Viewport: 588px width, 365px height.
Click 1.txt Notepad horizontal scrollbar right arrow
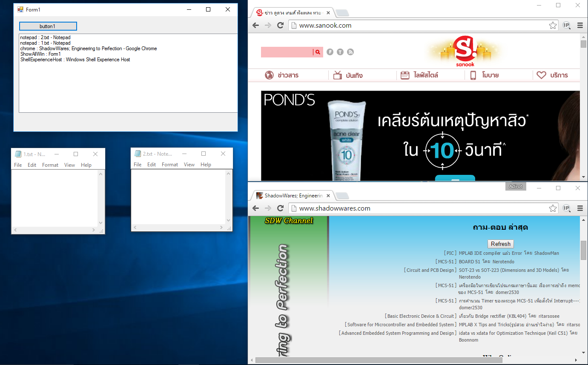click(x=95, y=230)
